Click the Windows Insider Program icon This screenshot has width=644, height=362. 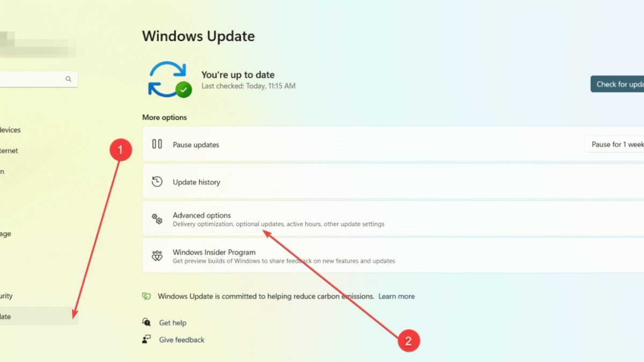(157, 256)
